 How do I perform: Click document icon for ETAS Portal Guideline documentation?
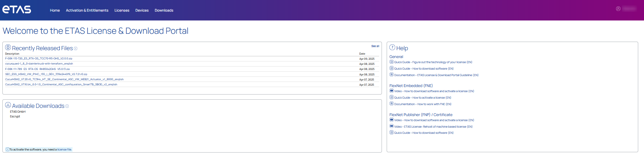tap(391, 75)
